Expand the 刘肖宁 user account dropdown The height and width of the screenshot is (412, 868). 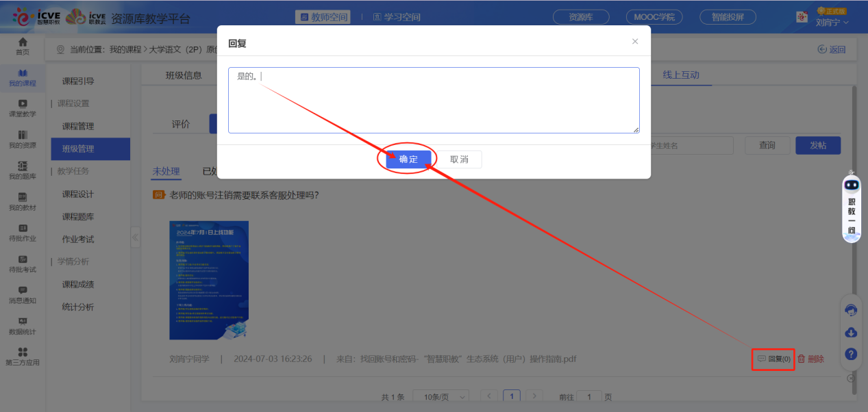832,22
